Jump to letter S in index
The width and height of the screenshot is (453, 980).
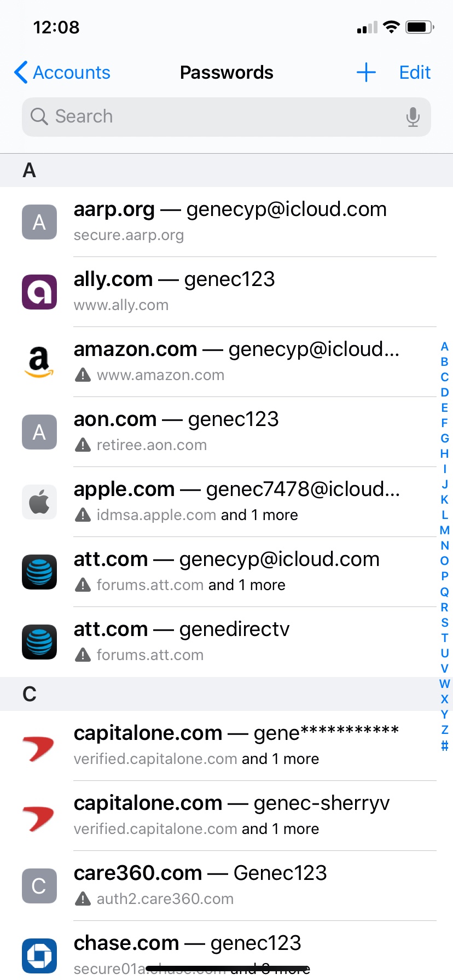coord(445,622)
